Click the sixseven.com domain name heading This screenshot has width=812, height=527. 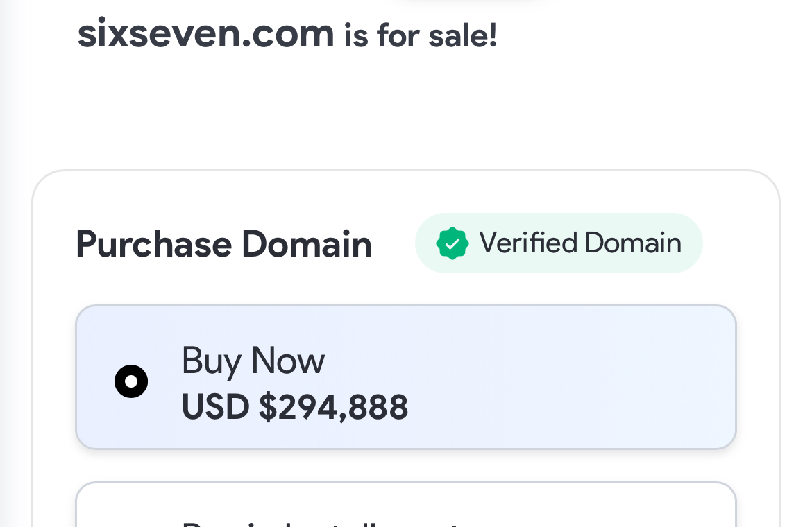(x=205, y=33)
